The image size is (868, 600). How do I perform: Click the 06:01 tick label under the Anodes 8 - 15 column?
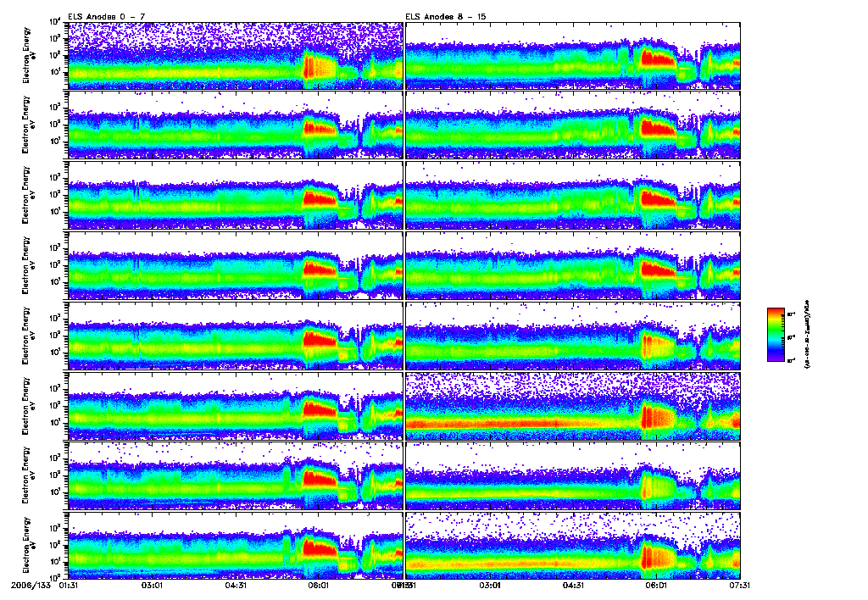click(x=656, y=585)
